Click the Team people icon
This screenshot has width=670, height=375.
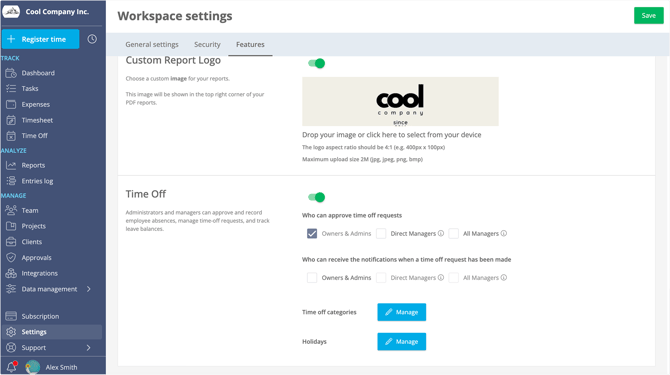coord(11,210)
